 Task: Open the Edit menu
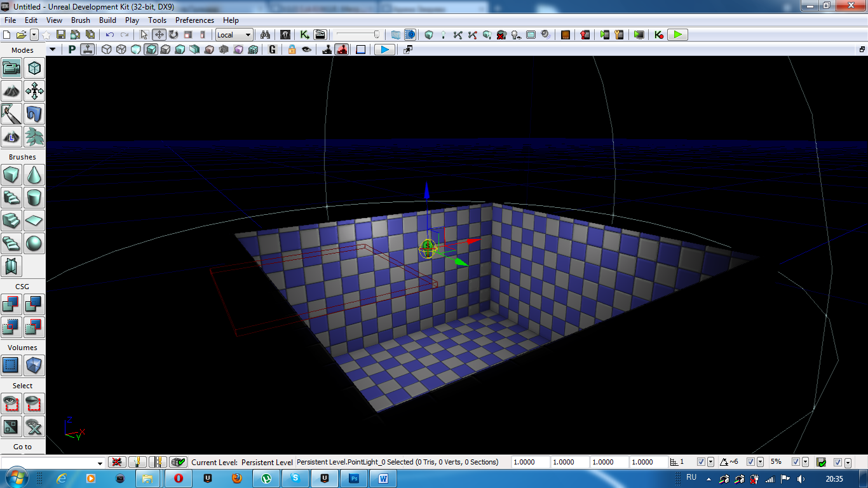click(31, 20)
